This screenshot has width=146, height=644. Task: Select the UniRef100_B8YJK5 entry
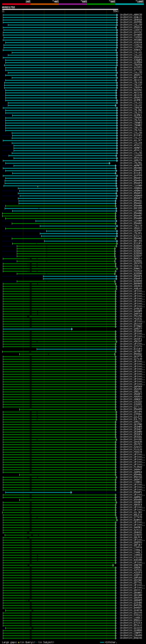pyautogui.click(x=131, y=77)
